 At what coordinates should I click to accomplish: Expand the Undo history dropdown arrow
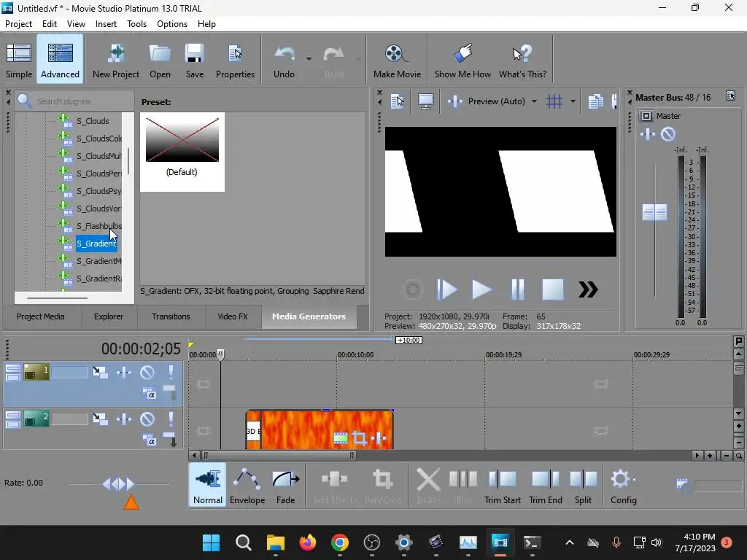pos(309,59)
